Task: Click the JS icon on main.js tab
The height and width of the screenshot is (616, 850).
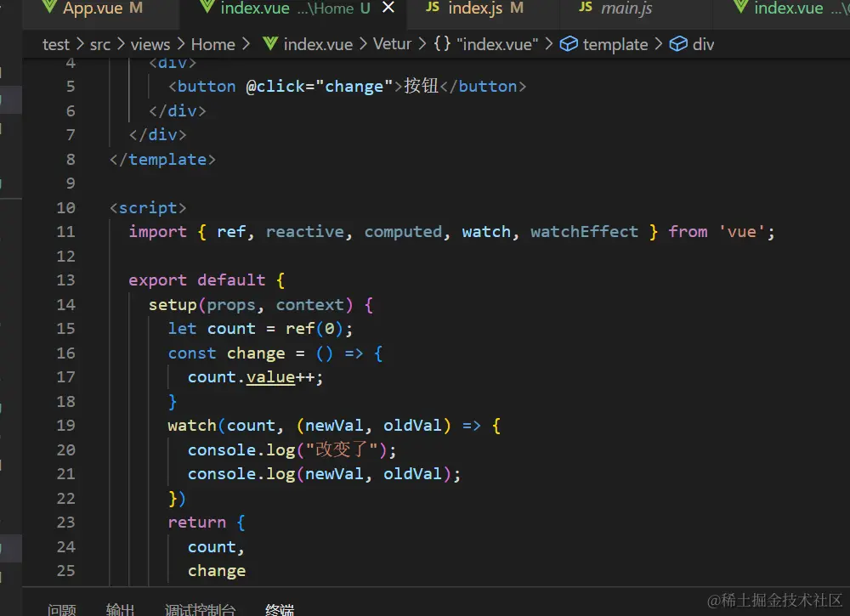Action: [586, 7]
